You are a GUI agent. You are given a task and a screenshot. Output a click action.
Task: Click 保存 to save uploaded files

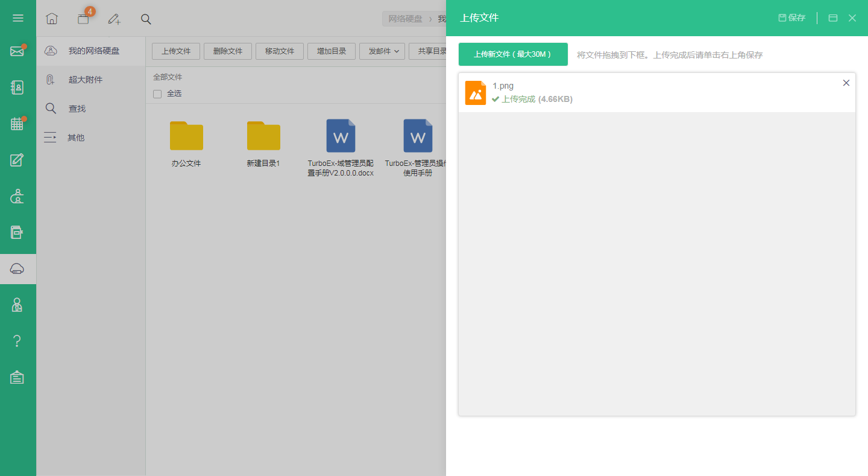(x=792, y=18)
